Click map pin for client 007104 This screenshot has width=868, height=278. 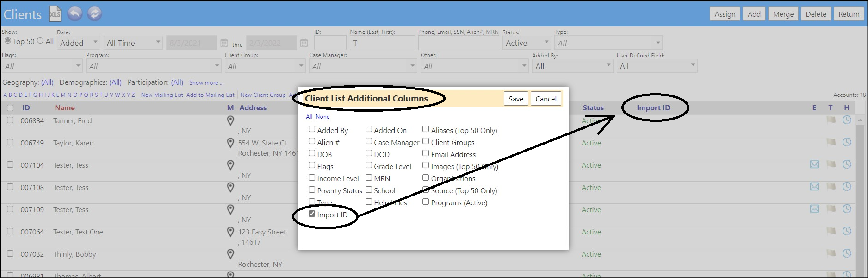pos(230,165)
